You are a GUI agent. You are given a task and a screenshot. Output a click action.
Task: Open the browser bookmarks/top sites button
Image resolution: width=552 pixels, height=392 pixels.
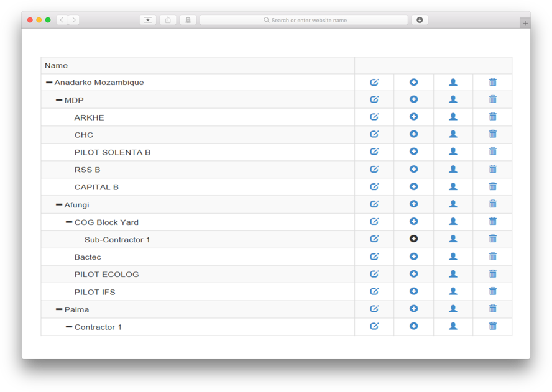148,20
